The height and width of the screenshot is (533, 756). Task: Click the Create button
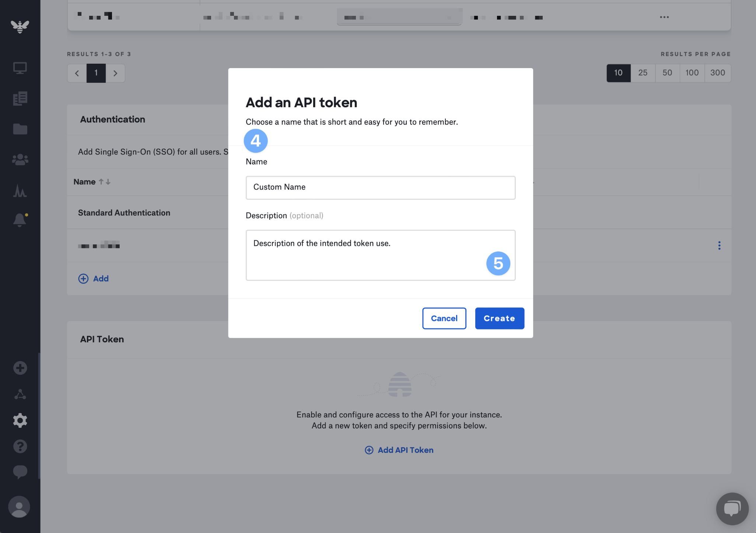tap(499, 318)
